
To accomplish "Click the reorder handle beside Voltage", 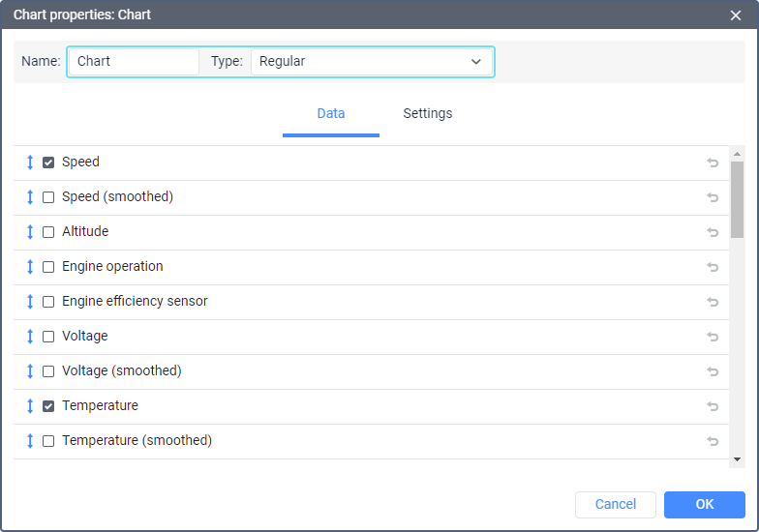I will click(x=30, y=337).
